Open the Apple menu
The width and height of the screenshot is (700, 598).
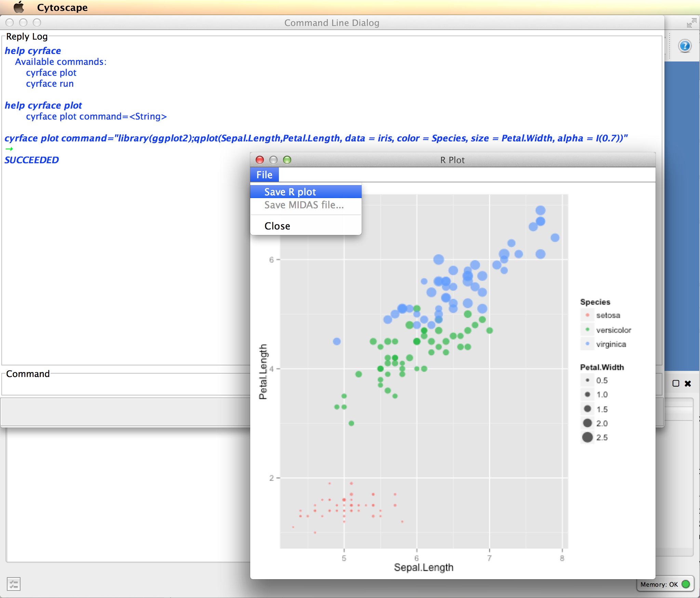(x=19, y=7)
